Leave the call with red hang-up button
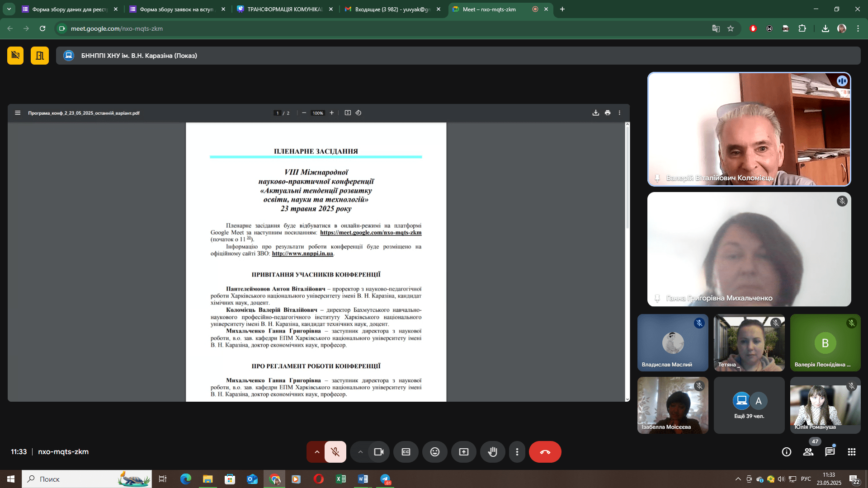The image size is (868, 488). [545, 452]
